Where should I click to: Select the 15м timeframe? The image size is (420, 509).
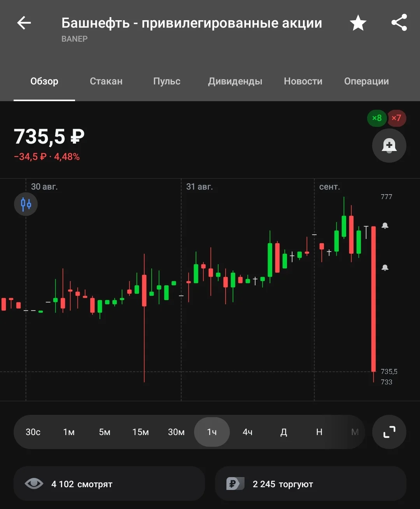(x=140, y=432)
